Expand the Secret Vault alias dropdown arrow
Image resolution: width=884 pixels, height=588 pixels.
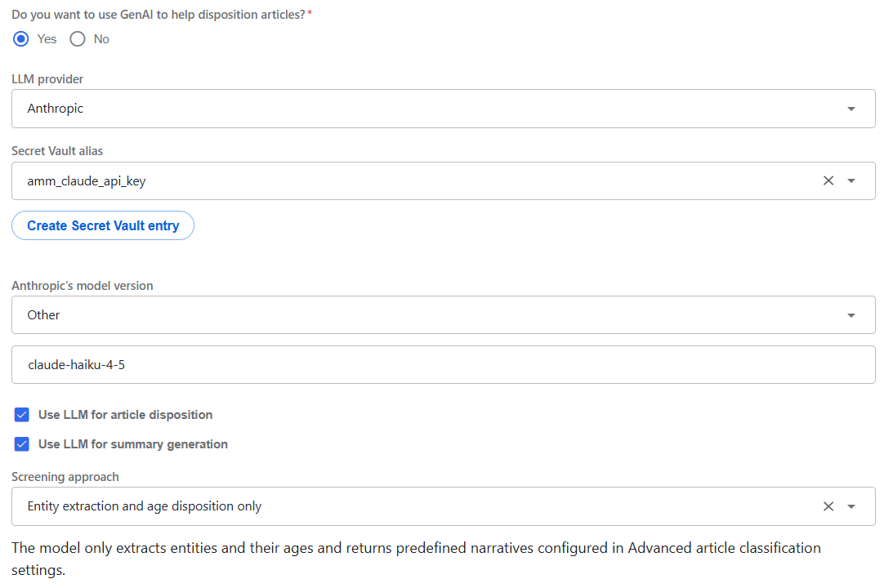click(x=851, y=181)
